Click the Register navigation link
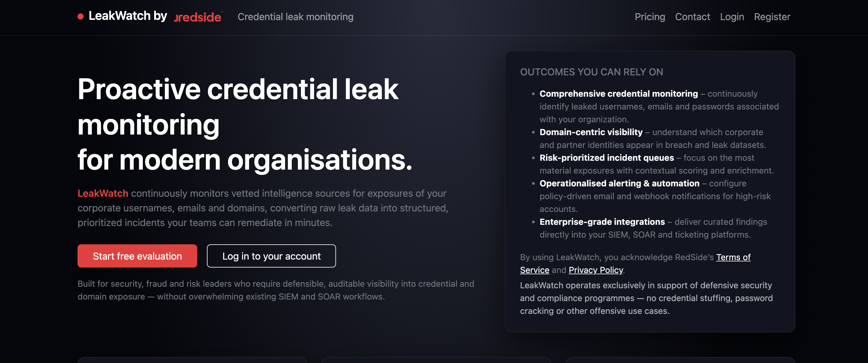This screenshot has height=363, width=868. pos(772,17)
